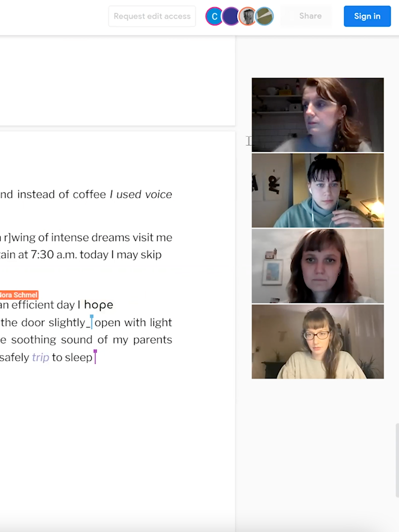Select the third participant video tile

coord(317,266)
